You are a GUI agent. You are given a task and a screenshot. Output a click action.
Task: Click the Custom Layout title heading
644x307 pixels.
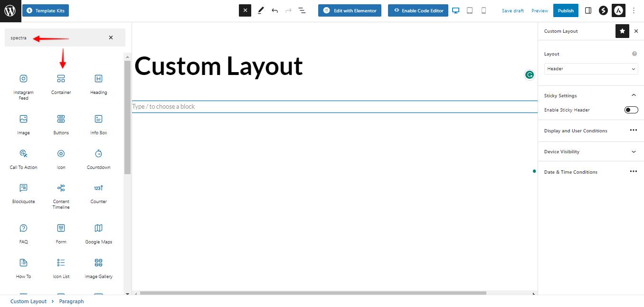(x=218, y=66)
